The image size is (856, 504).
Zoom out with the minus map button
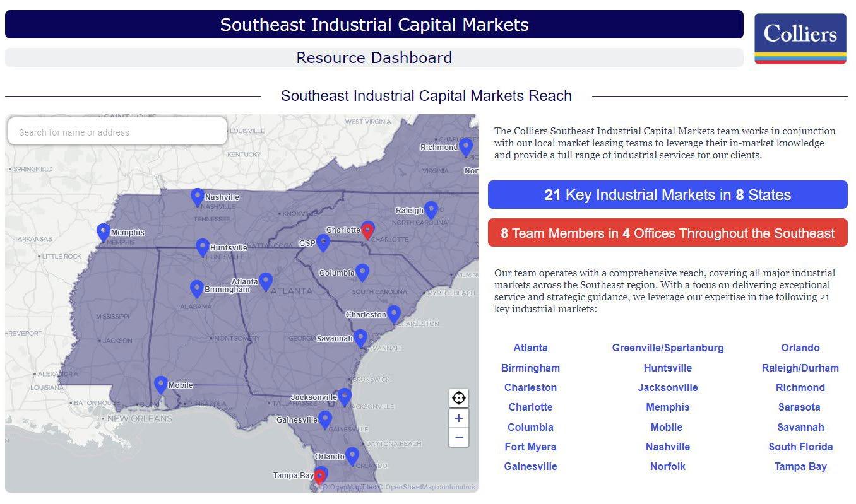(x=459, y=437)
